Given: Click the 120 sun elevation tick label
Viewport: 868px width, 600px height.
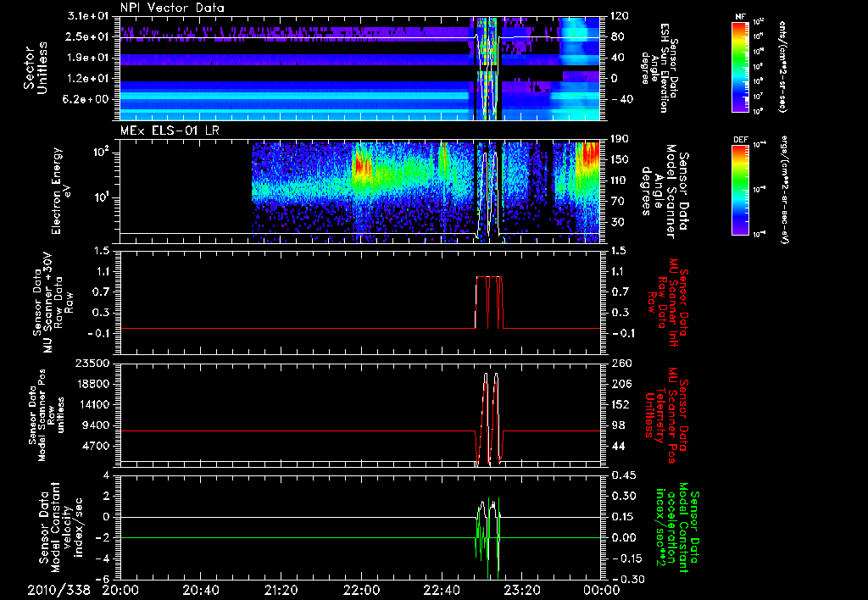Looking at the screenshot, I should point(620,16).
